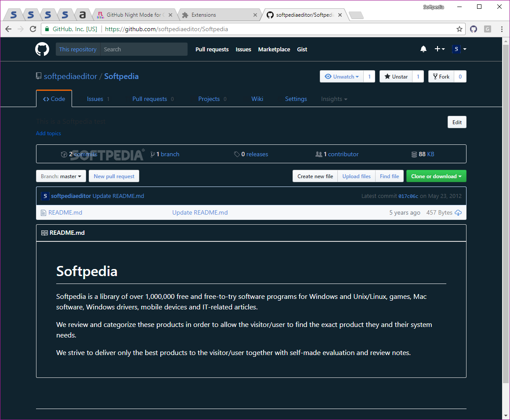Switch to GitHub Night Mode browser tab

coord(135,15)
